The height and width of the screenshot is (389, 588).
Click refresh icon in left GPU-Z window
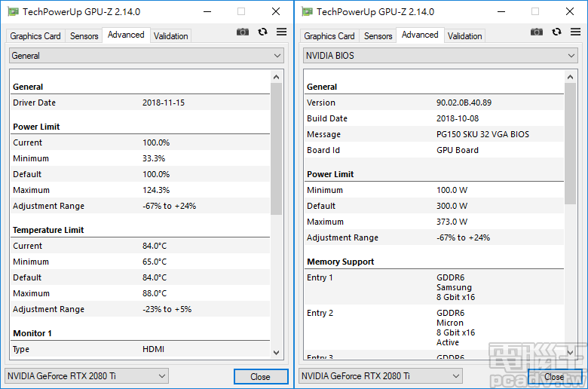pyautogui.click(x=262, y=32)
